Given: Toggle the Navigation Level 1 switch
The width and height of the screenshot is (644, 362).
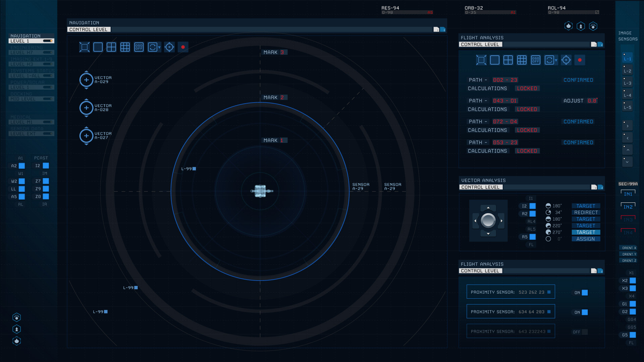Looking at the screenshot, I should point(48,41).
